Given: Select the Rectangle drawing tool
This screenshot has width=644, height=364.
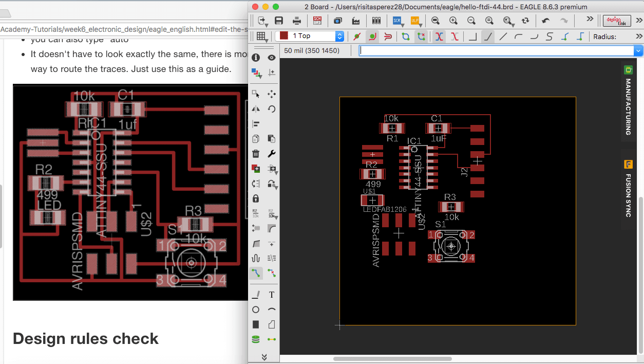Looking at the screenshot, I should [256, 324].
